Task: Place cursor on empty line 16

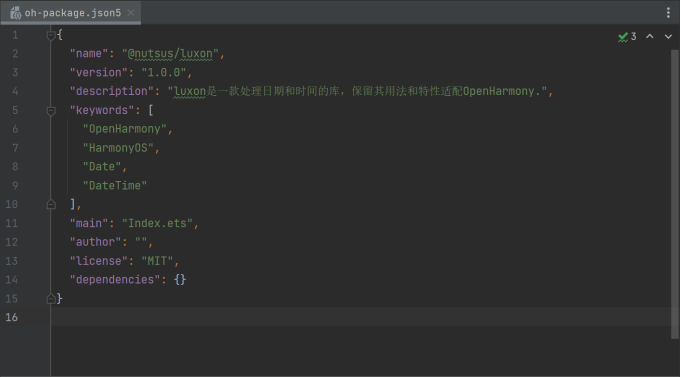Action: click(x=360, y=317)
